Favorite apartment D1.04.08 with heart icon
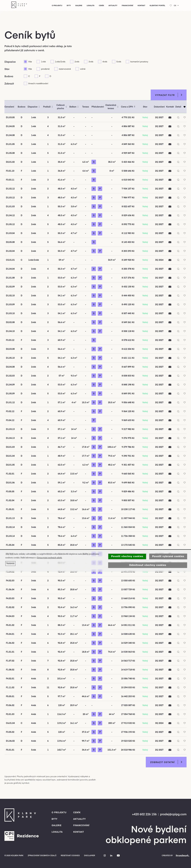The image size is (191, 868). [185, 135]
